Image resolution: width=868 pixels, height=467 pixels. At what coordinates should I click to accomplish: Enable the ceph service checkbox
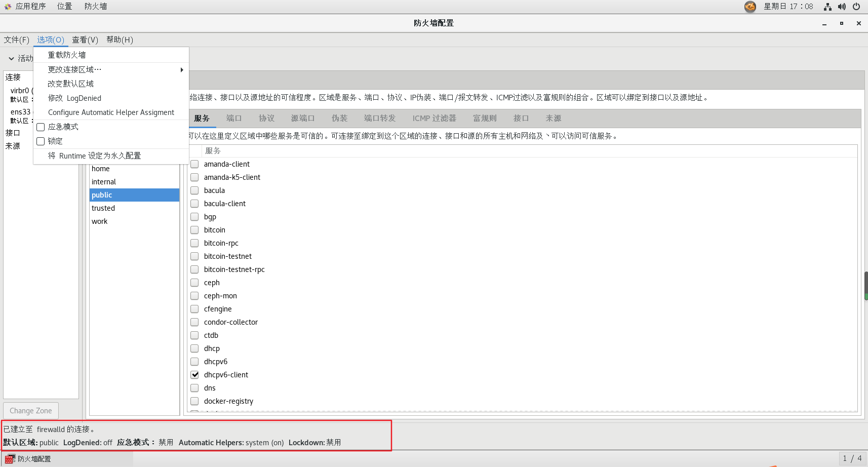pyautogui.click(x=194, y=283)
